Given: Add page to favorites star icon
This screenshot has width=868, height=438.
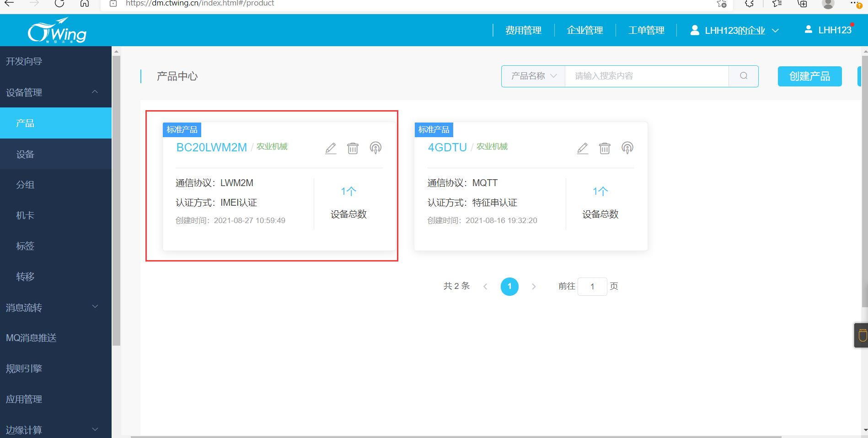Looking at the screenshot, I should point(722,4).
